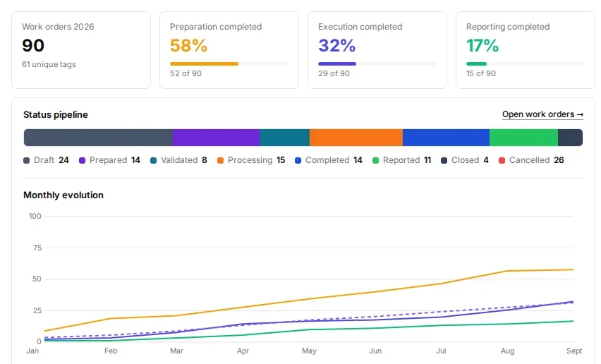Image resolution: width=601 pixels, height=364 pixels.
Task: Click the '29 of 90' text
Action: (334, 73)
